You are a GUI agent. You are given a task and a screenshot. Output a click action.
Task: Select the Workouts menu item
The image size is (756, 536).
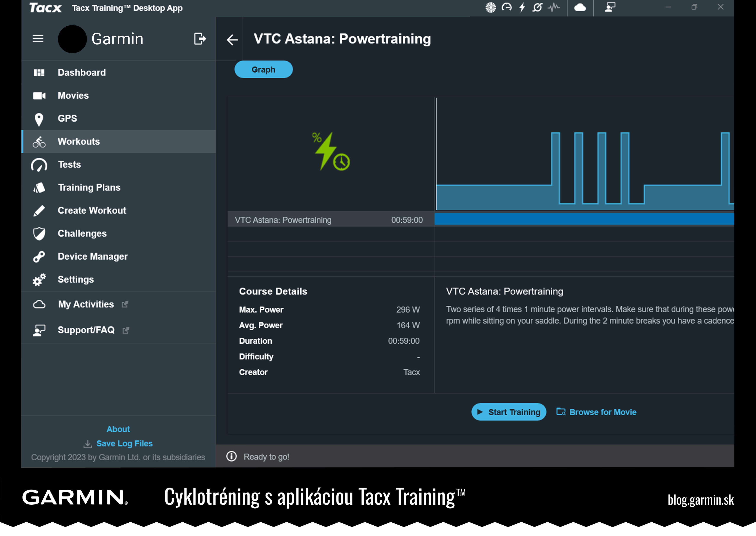point(119,141)
